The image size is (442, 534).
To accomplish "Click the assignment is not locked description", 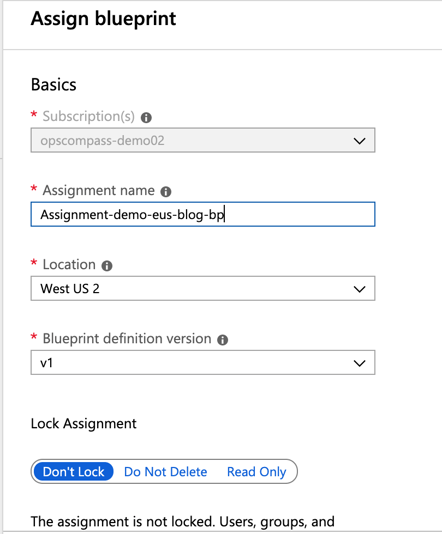I will (x=183, y=522).
